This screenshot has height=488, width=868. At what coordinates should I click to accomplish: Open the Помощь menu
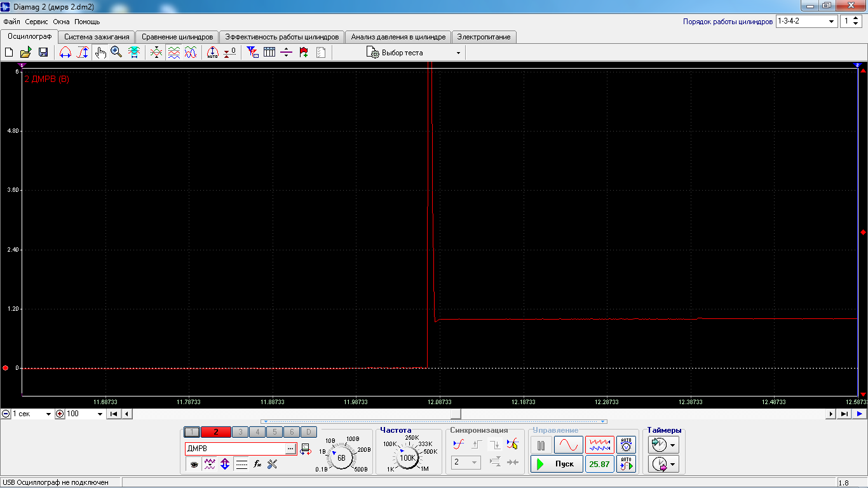tap(87, 22)
